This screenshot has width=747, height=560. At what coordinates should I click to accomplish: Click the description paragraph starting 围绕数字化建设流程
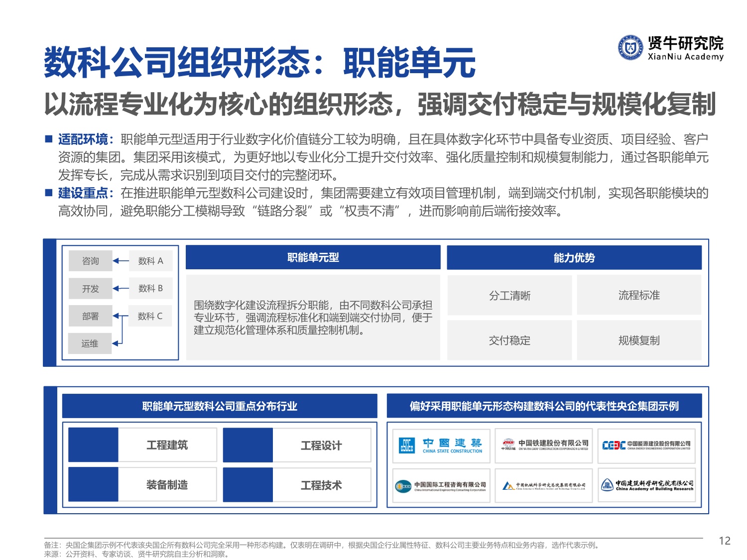[x=313, y=318]
